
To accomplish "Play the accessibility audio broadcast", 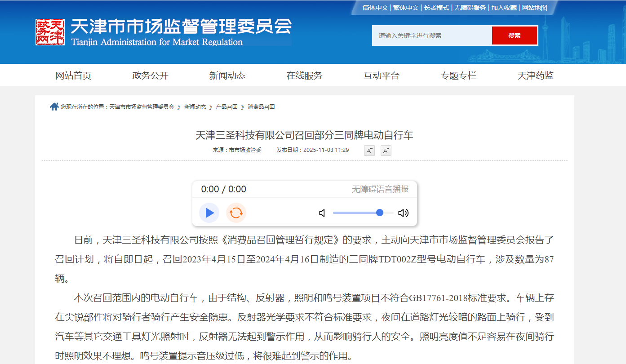I will coord(209,213).
